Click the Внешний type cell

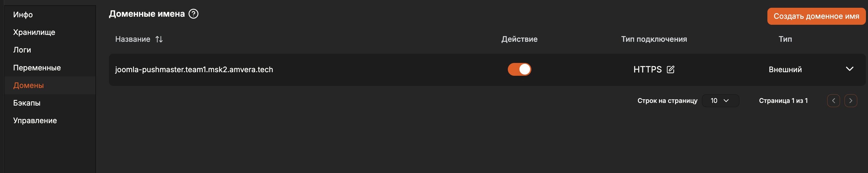pyautogui.click(x=785, y=69)
